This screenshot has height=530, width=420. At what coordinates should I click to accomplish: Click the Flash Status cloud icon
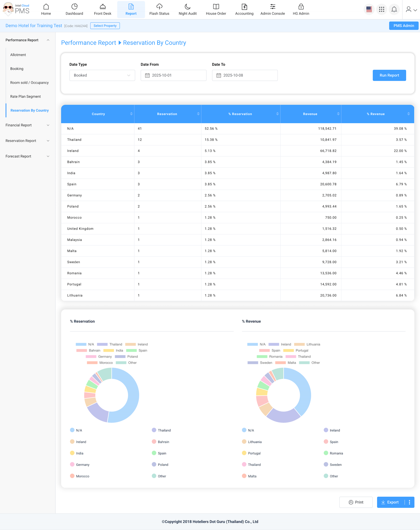(159, 7)
